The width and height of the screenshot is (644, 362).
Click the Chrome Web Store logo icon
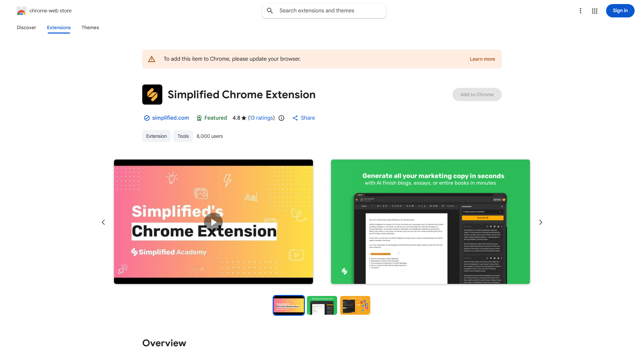point(21,11)
